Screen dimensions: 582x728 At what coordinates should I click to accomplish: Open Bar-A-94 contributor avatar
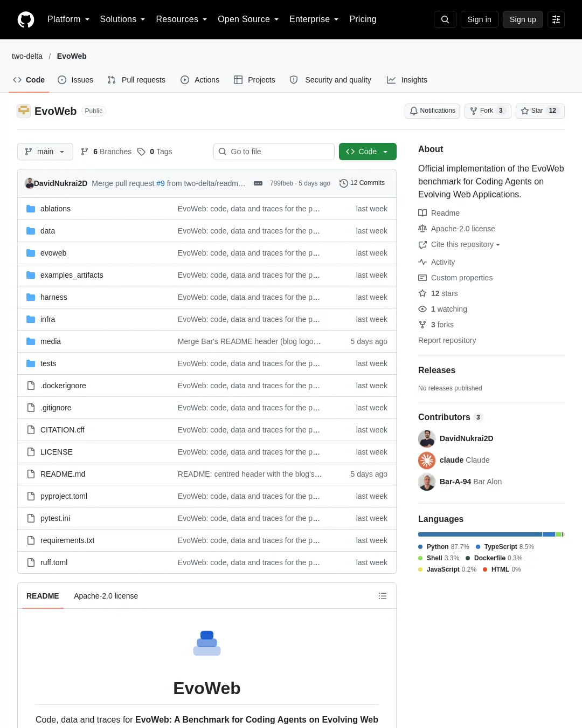click(427, 482)
